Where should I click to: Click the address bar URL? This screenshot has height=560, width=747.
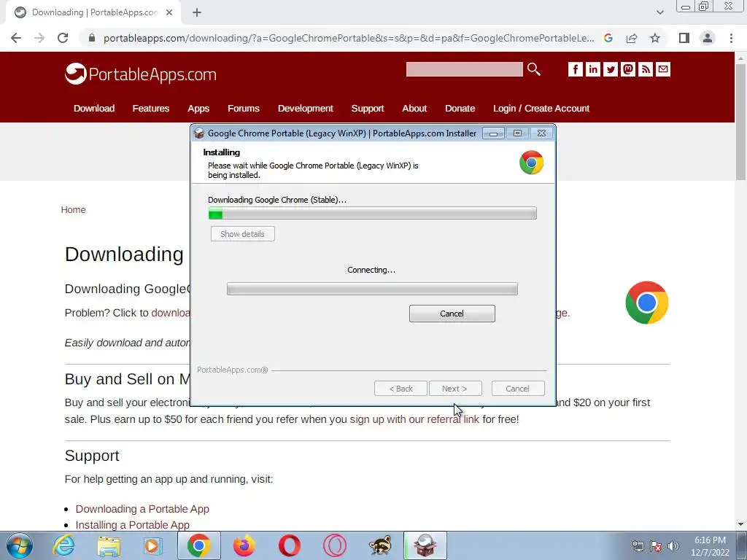pyautogui.click(x=348, y=38)
